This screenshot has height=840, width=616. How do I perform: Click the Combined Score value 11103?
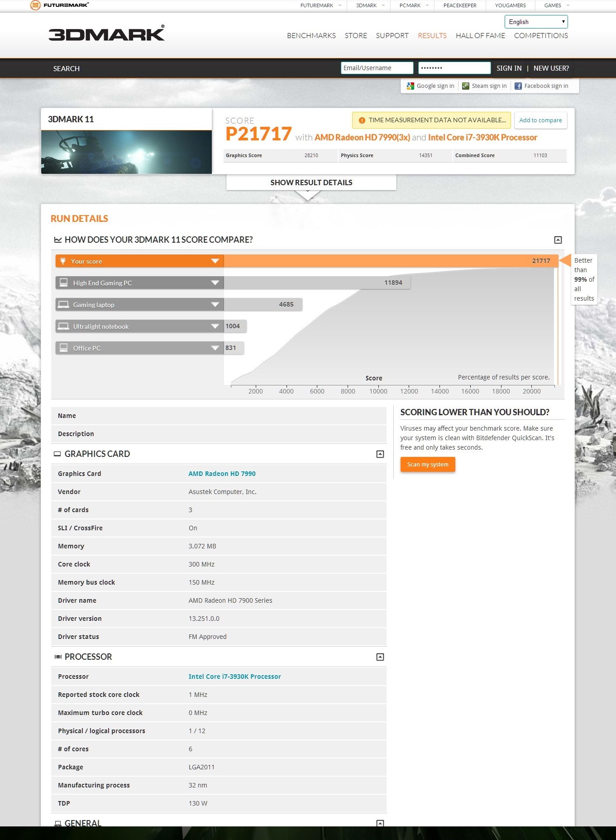[x=540, y=155]
